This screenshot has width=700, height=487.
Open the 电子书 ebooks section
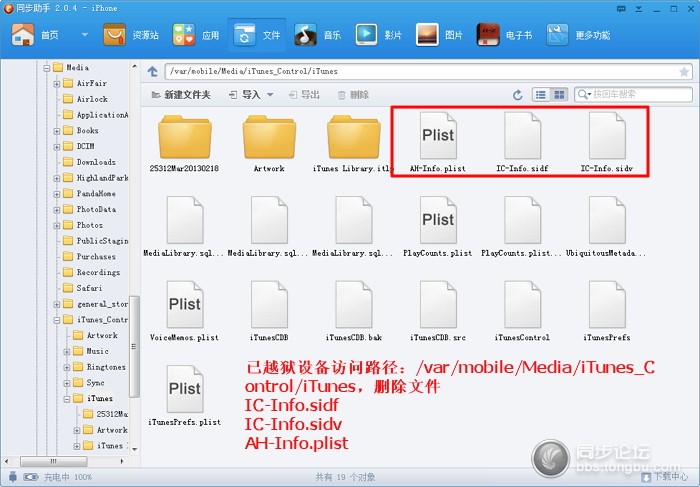(504, 35)
